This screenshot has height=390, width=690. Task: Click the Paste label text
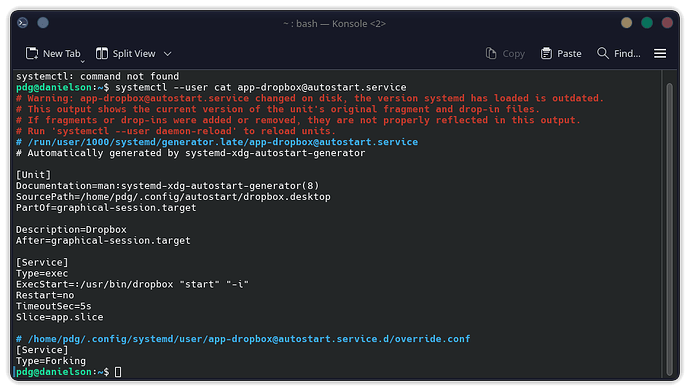click(569, 54)
